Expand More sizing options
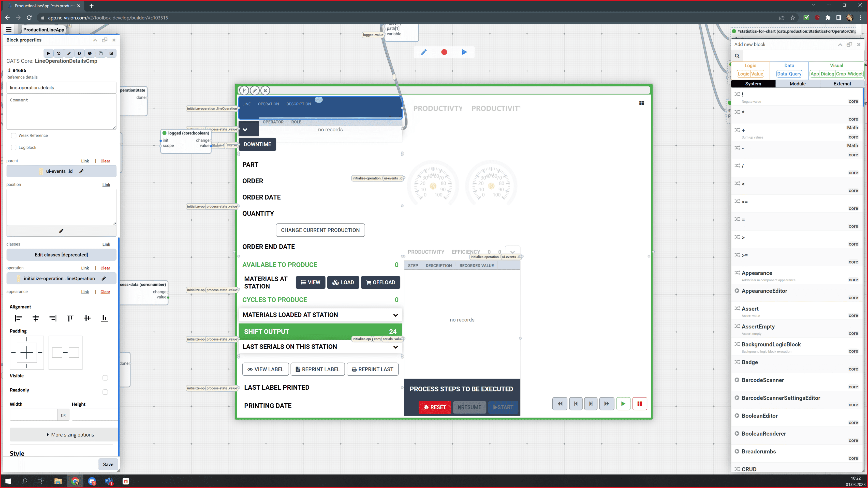The width and height of the screenshot is (868, 488). (64, 435)
